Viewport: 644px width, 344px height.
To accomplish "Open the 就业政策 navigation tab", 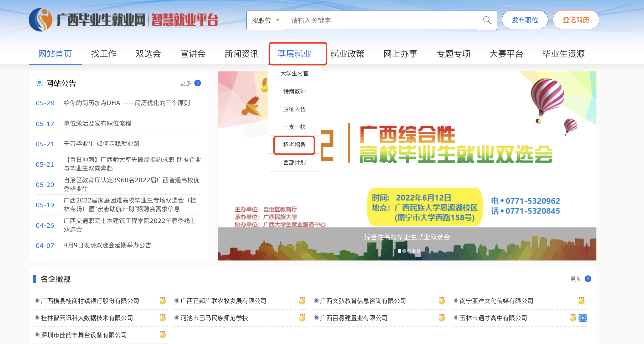I will pos(347,54).
